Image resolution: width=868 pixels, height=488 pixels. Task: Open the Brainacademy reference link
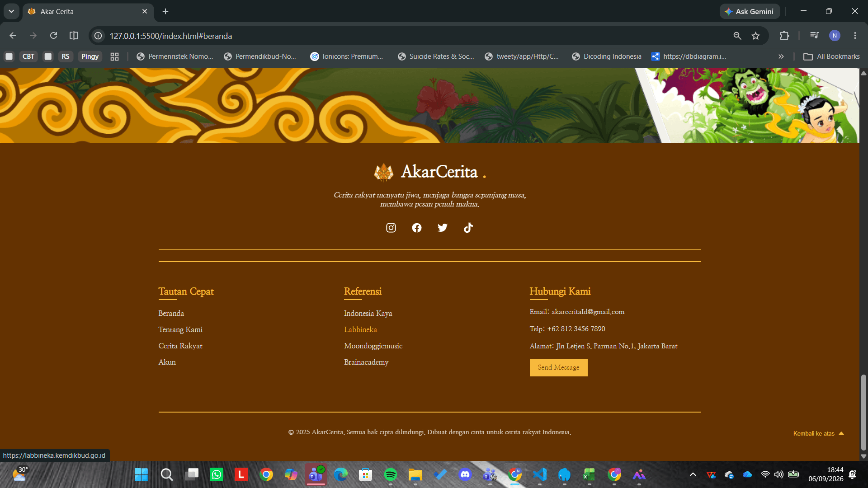[x=366, y=362]
